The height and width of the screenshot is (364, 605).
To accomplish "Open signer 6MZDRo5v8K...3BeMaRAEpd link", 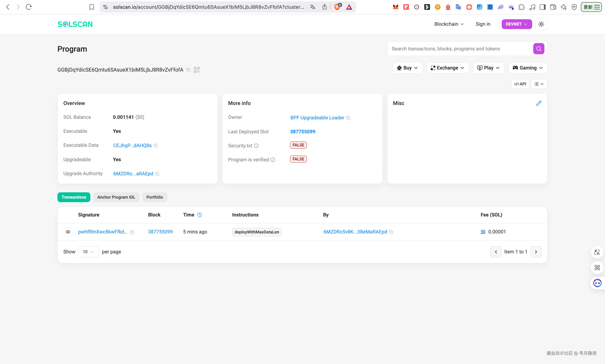I will (355, 232).
